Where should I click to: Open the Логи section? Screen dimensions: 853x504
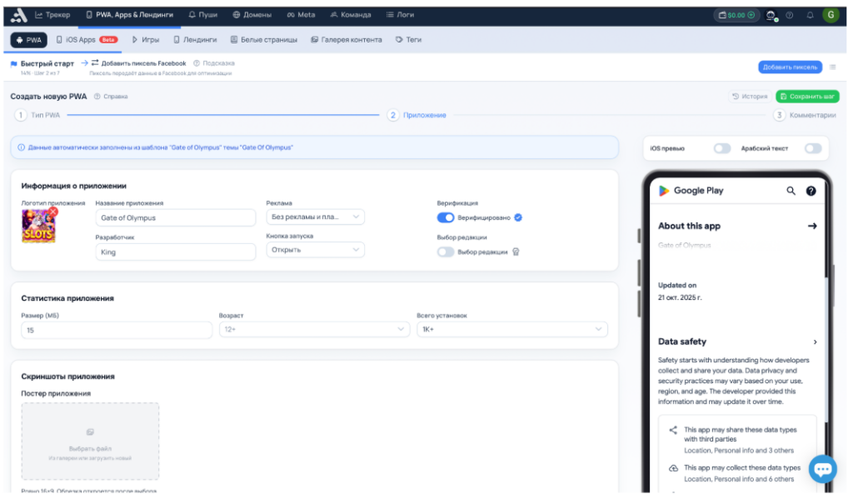coord(401,15)
